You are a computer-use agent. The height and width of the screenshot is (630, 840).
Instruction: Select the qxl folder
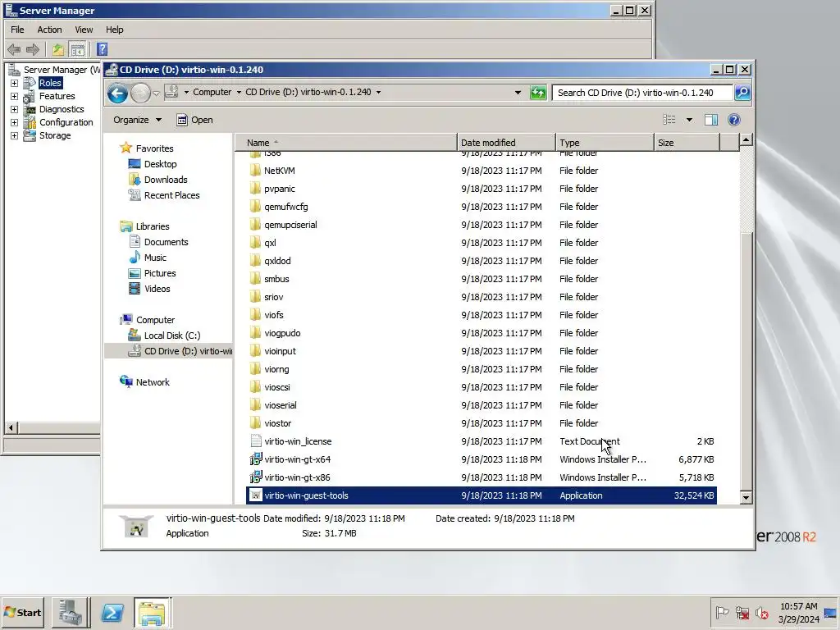pos(270,243)
